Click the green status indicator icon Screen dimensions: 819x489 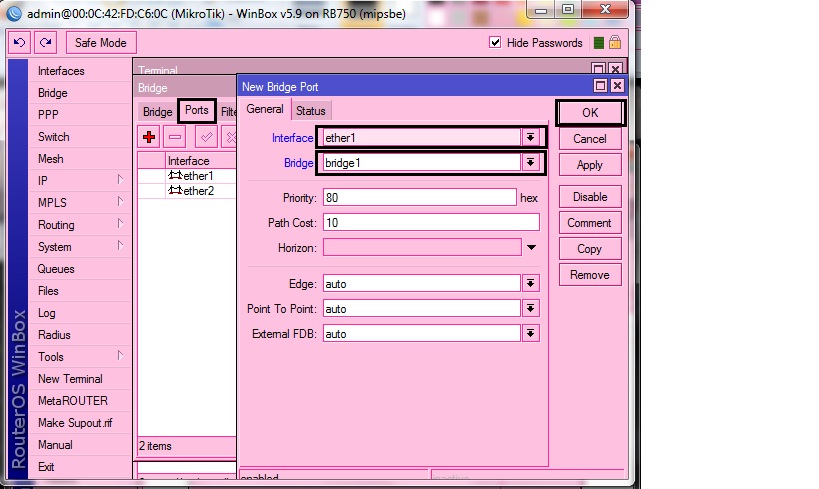click(x=599, y=43)
